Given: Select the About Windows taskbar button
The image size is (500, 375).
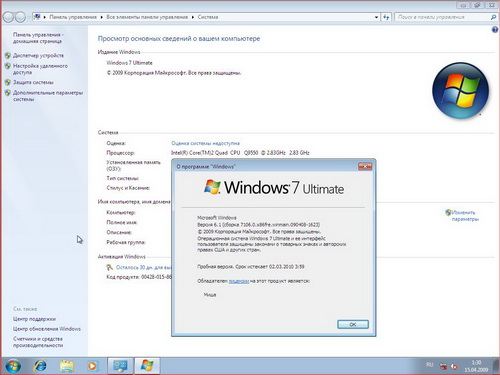Looking at the screenshot, I should [147, 366].
